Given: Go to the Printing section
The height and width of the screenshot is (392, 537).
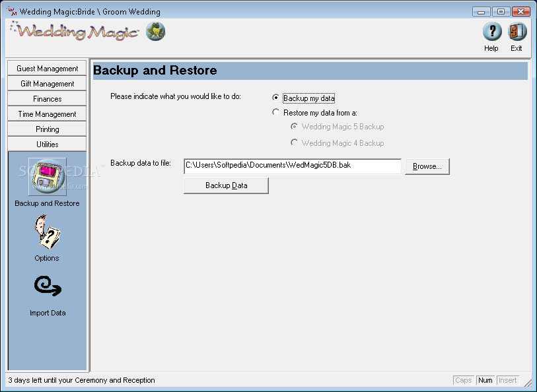Looking at the screenshot, I should coord(48,129).
